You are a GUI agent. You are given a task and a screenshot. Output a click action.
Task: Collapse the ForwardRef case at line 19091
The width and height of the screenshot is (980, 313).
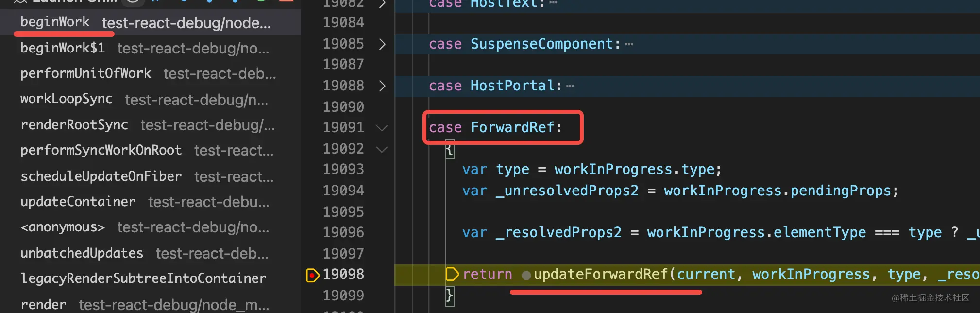382,128
